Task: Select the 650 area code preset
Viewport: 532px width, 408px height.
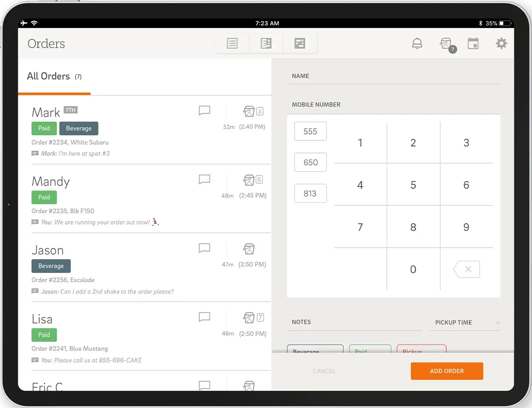Action: tap(310, 162)
